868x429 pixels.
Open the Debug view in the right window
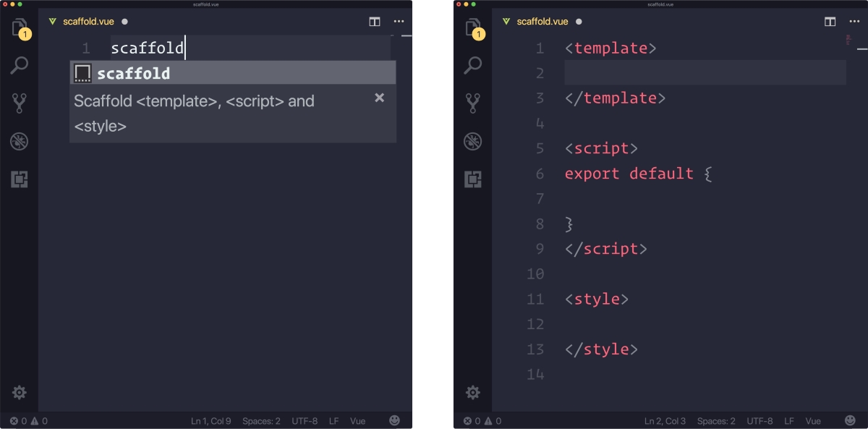(473, 141)
